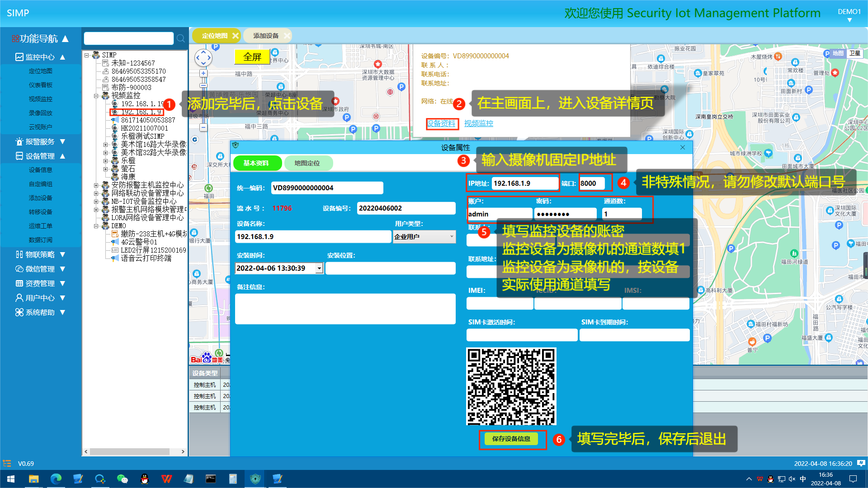This screenshot has width=868, height=488.
Task: Open the DEMO1 user menu
Action: (849, 15)
